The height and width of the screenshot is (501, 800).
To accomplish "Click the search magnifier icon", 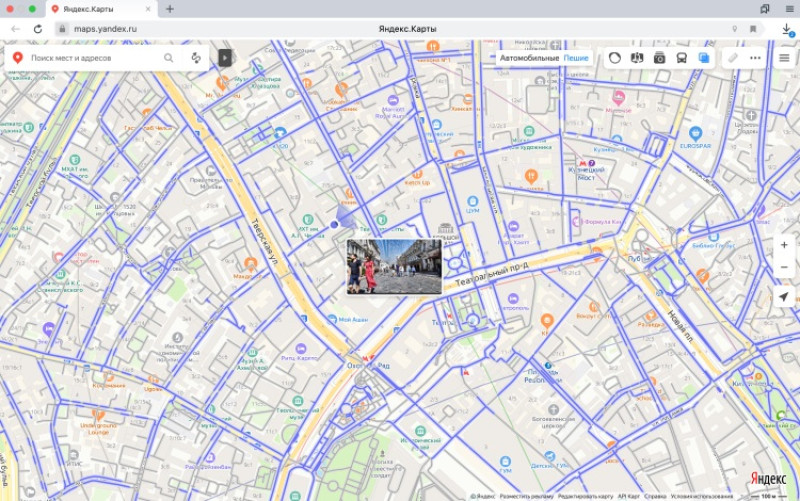I will (x=169, y=58).
